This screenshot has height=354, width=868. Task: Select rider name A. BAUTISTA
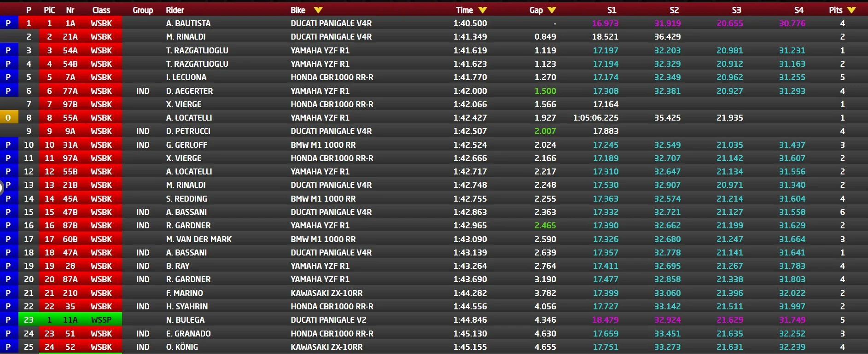click(188, 23)
